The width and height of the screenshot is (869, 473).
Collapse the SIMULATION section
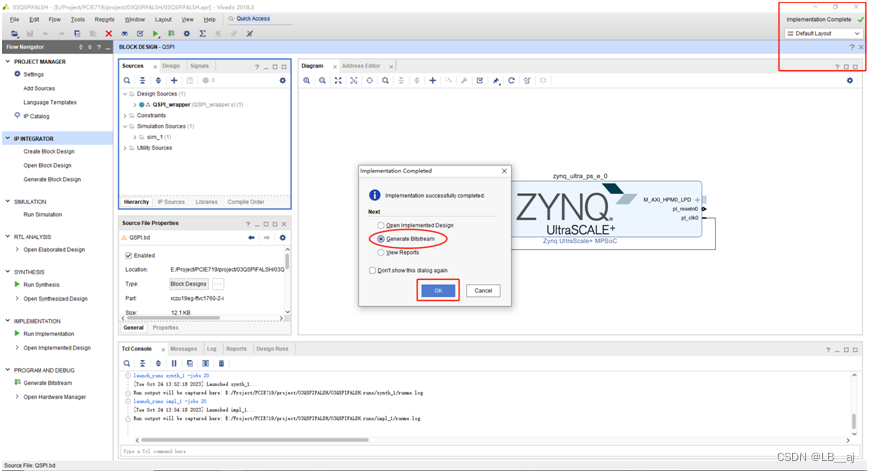click(8, 202)
